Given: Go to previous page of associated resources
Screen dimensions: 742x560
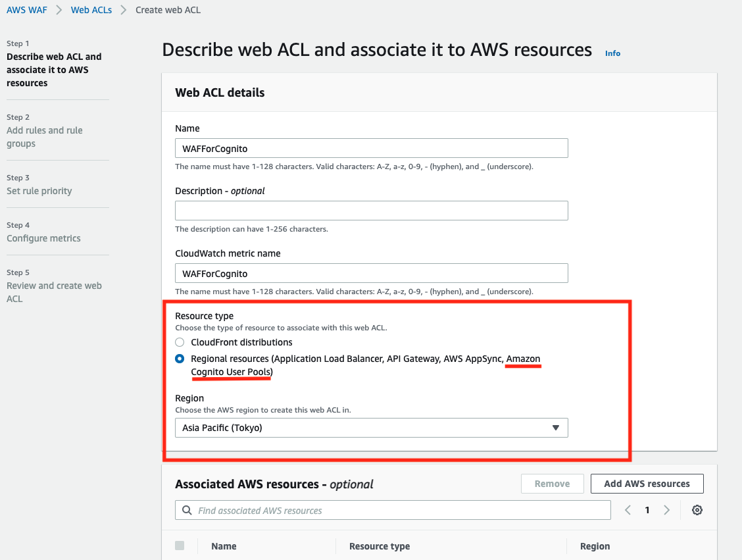Looking at the screenshot, I should point(628,510).
